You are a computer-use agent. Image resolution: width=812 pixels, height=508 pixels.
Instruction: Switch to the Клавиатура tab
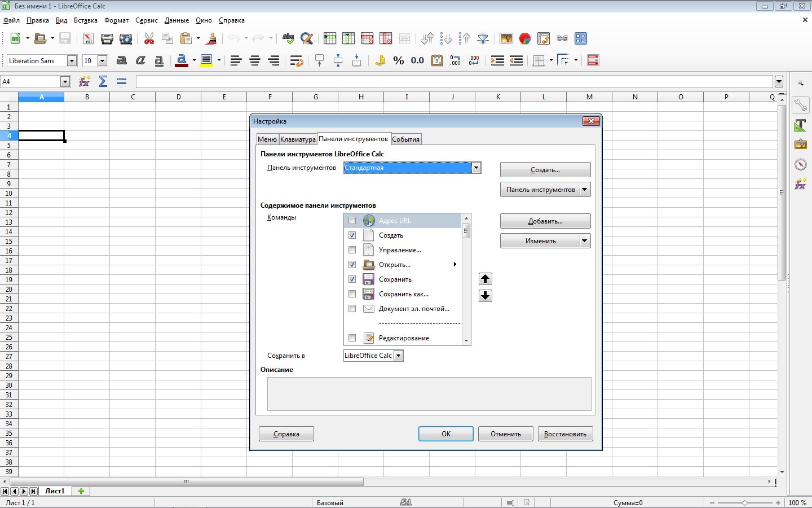(298, 139)
